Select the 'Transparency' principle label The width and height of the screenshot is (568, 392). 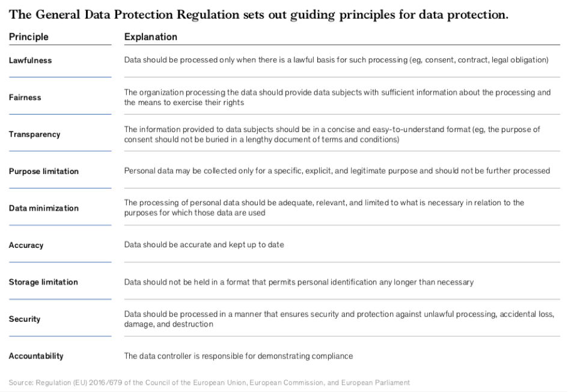pos(34,134)
